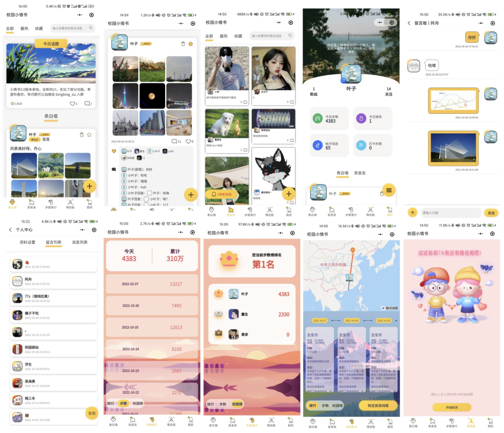Open 重生 2330 ranking row
This screenshot has width=504, height=433.
point(252,314)
